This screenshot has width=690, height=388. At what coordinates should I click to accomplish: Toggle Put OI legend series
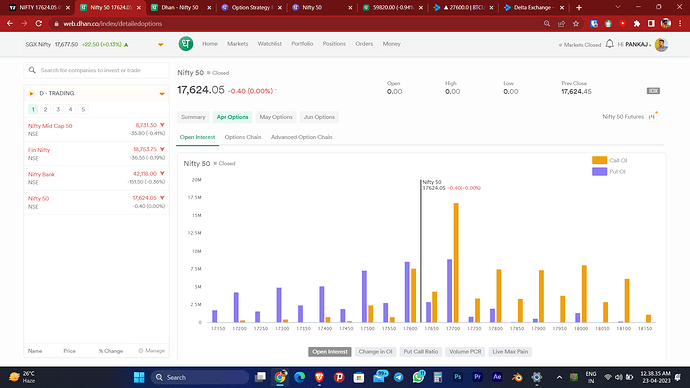click(x=609, y=172)
